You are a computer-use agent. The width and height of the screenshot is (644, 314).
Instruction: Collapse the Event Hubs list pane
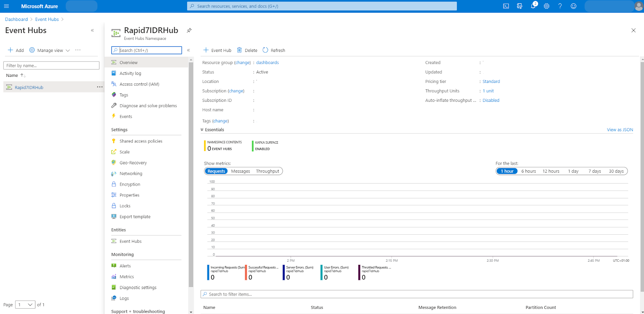pyautogui.click(x=92, y=30)
